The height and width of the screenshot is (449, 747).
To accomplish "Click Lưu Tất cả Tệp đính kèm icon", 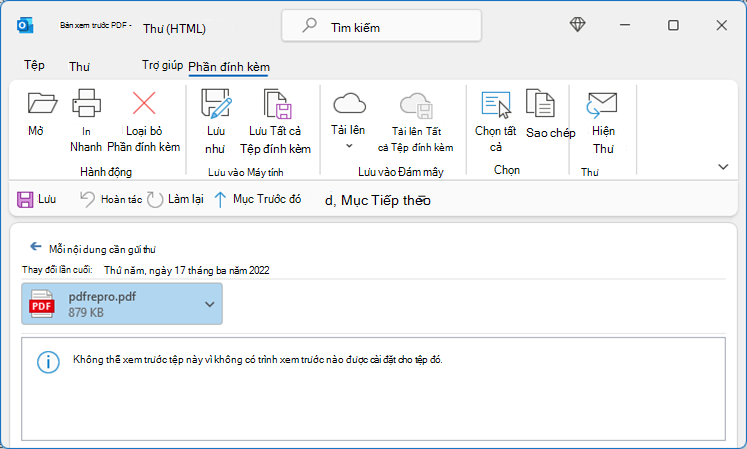I will coord(277,103).
